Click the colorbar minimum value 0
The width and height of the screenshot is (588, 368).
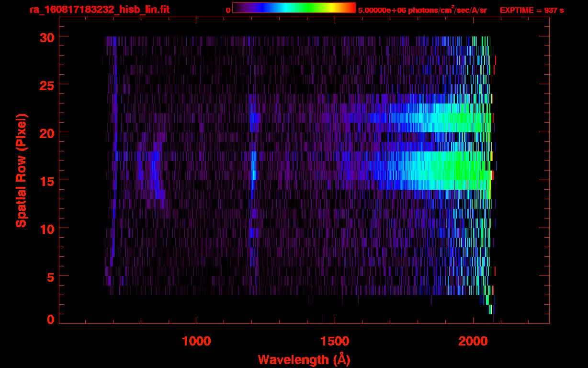228,10
